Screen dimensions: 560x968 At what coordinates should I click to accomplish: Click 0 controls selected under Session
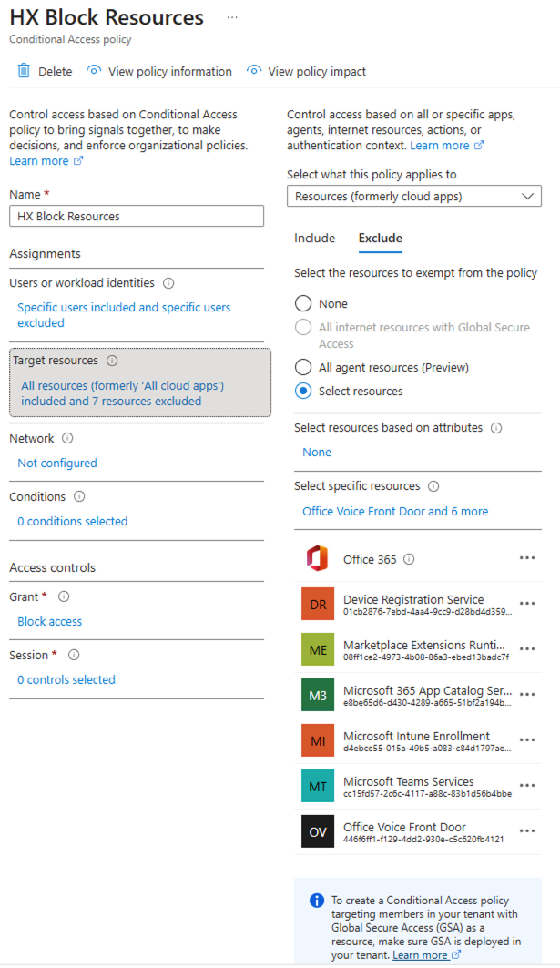point(66,679)
